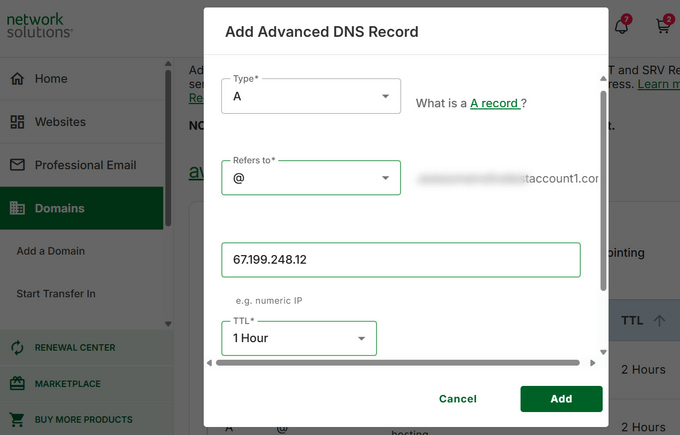Click the dialog's horizontal scrollbar
680x435 pixels.
click(398, 363)
